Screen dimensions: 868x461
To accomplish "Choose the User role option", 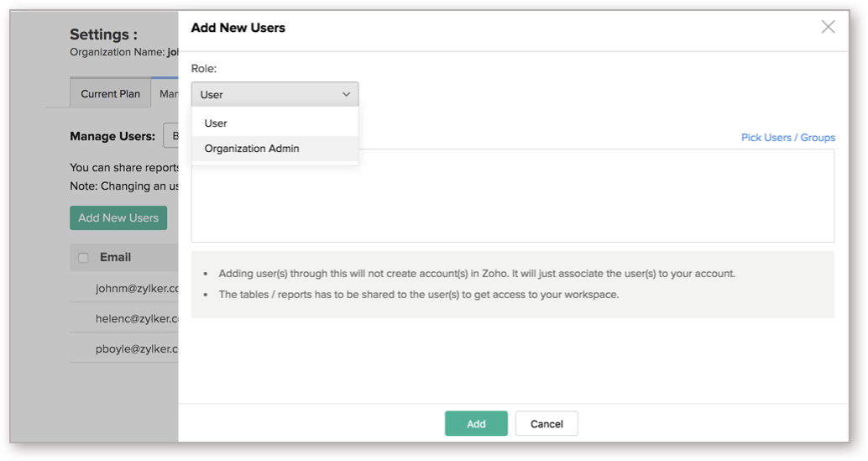I will point(216,123).
